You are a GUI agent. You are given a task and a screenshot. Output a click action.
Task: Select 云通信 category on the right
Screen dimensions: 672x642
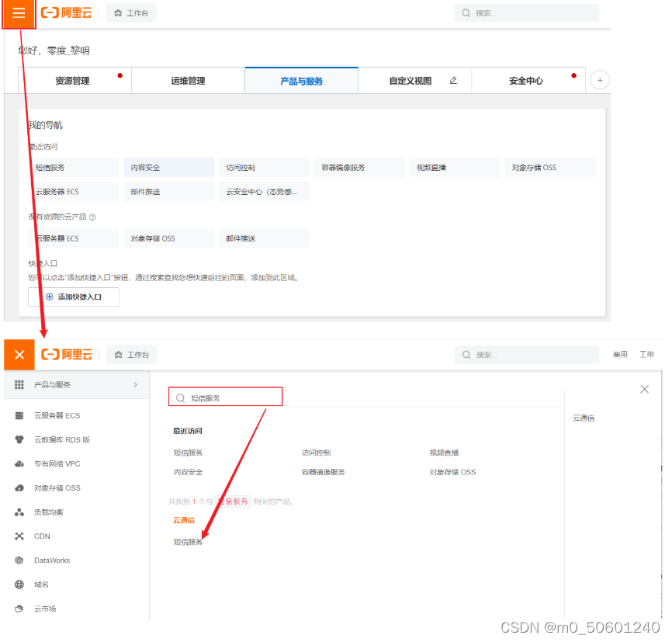pos(584,418)
